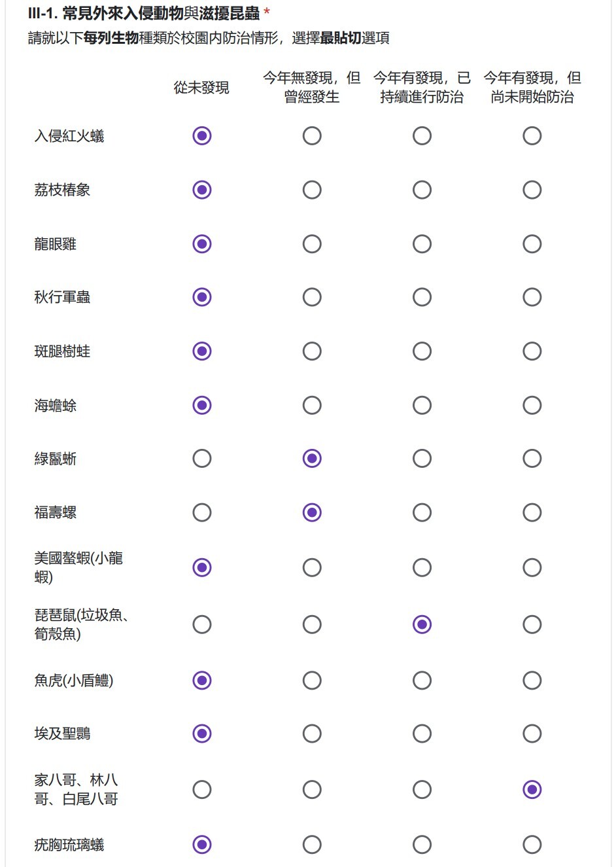Choose 今年有發現，已持續進行防治 for 海蟾蜍
Image resolution: width=616 pixels, height=867 pixels.
(422, 405)
